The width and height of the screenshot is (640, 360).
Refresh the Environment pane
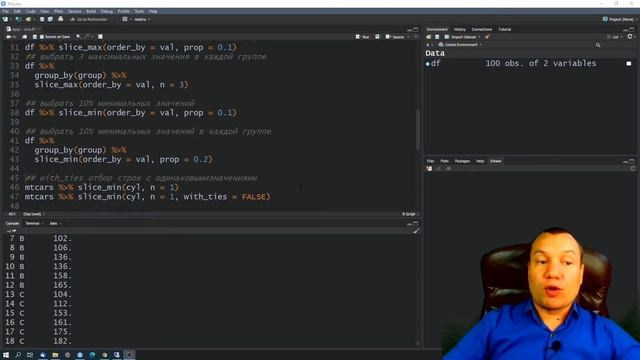coord(630,37)
